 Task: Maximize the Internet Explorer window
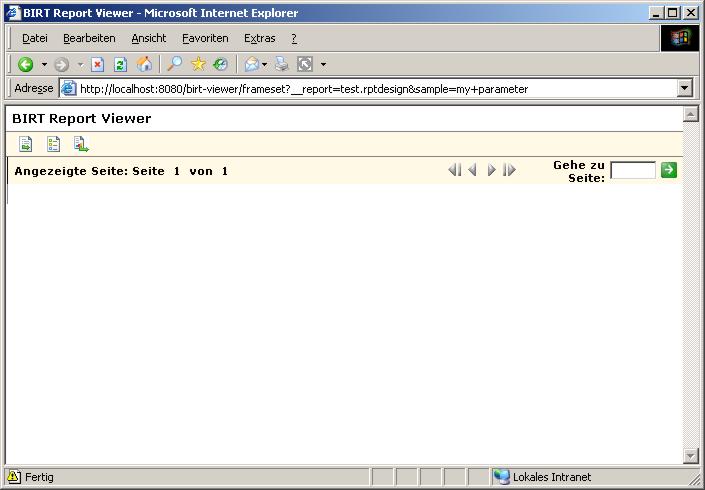[673, 13]
